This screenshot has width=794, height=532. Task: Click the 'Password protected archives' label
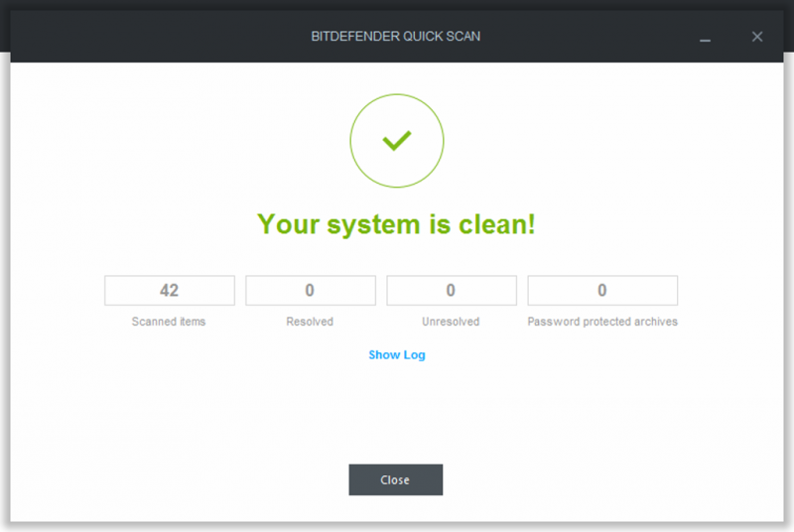point(602,322)
